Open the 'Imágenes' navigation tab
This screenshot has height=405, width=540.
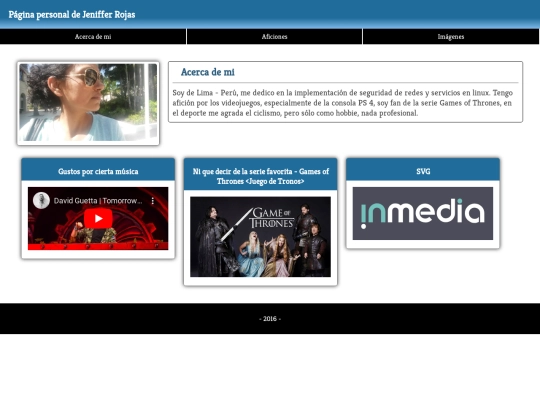451,37
